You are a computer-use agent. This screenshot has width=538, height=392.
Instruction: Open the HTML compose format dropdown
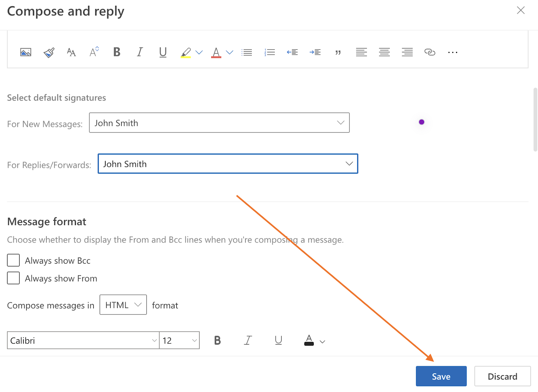coord(123,305)
